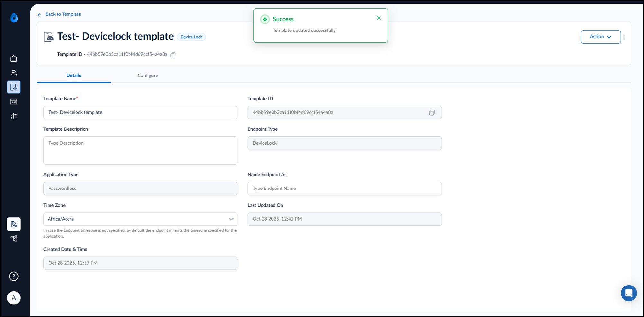
Task: Open the chat support bubble icon
Action: [629, 293]
